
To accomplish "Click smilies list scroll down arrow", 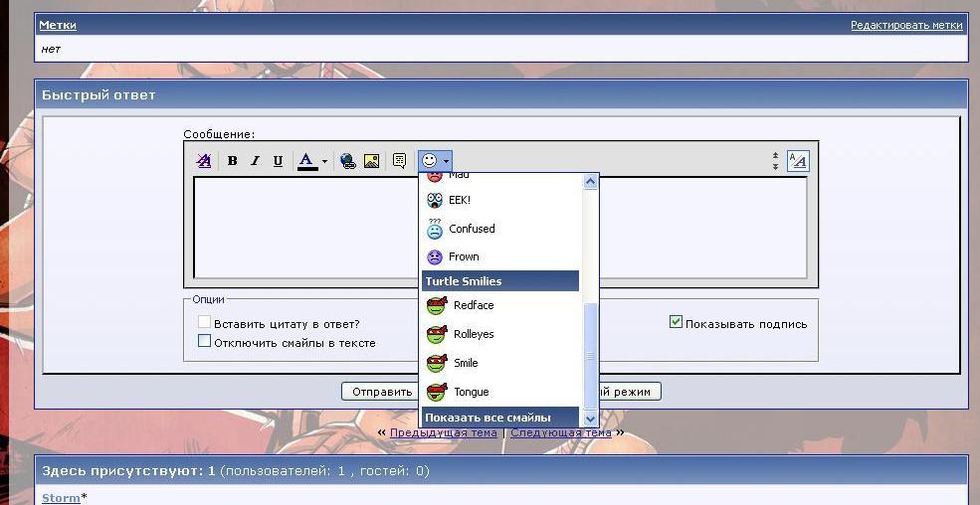I will pyautogui.click(x=590, y=419).
